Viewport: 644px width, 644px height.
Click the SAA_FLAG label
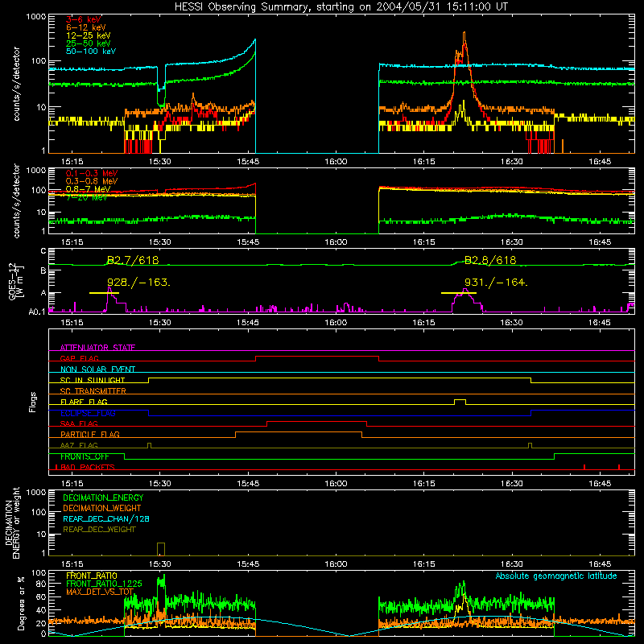(x=79, y=423)
